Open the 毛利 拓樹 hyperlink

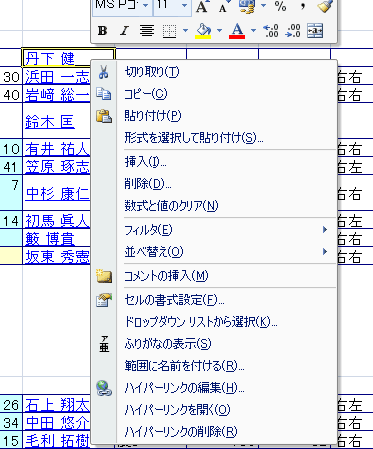click(x=57, y=441)
